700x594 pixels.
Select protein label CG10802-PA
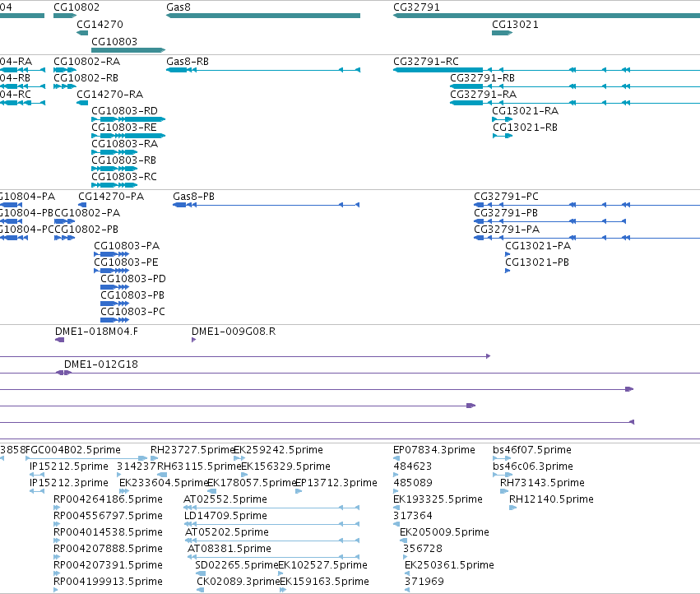[87, 212]
